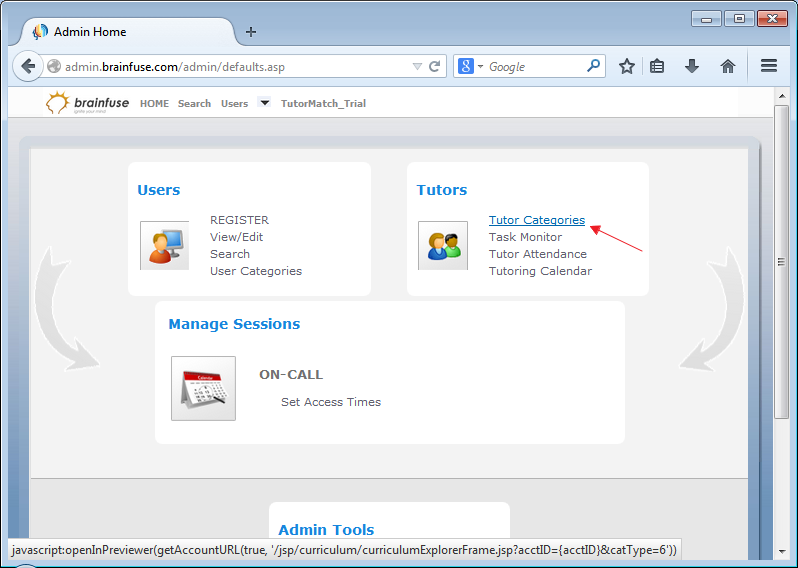Go to browser home page icon
Screen dimensions: 798x568
coord(728,66)
